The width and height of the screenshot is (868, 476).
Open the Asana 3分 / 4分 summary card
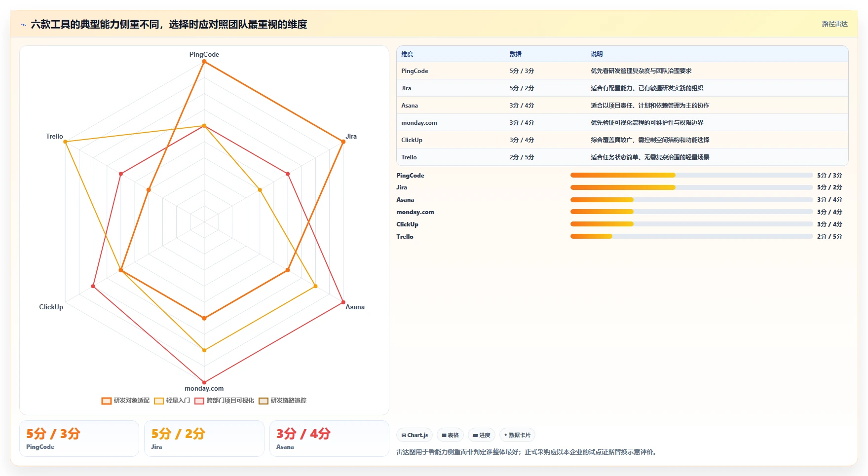pyautogui.click(x=329, y=439)
